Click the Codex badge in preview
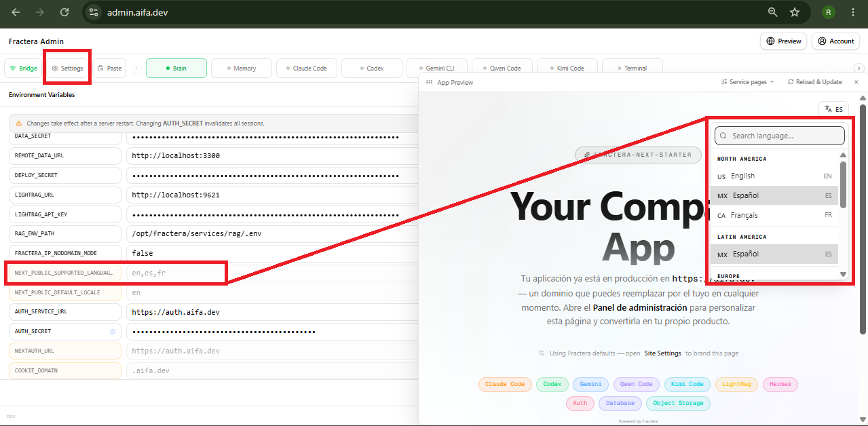 point(552,384)
